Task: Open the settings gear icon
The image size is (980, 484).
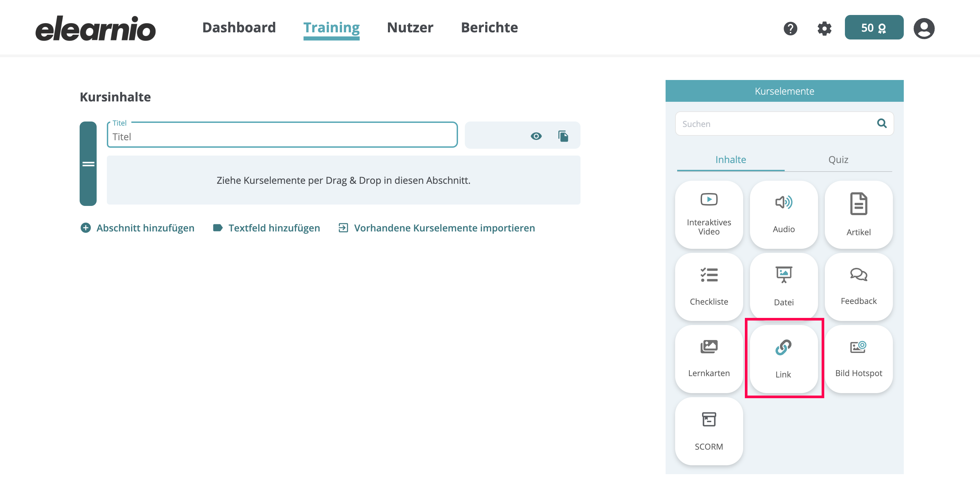Action: (x=824, y=28)
